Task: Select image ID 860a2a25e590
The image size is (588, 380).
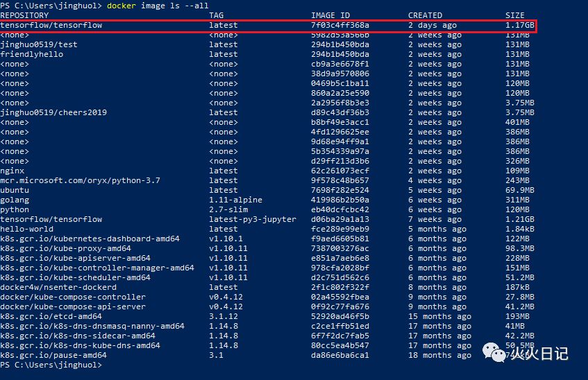Action: coord(340,94)
